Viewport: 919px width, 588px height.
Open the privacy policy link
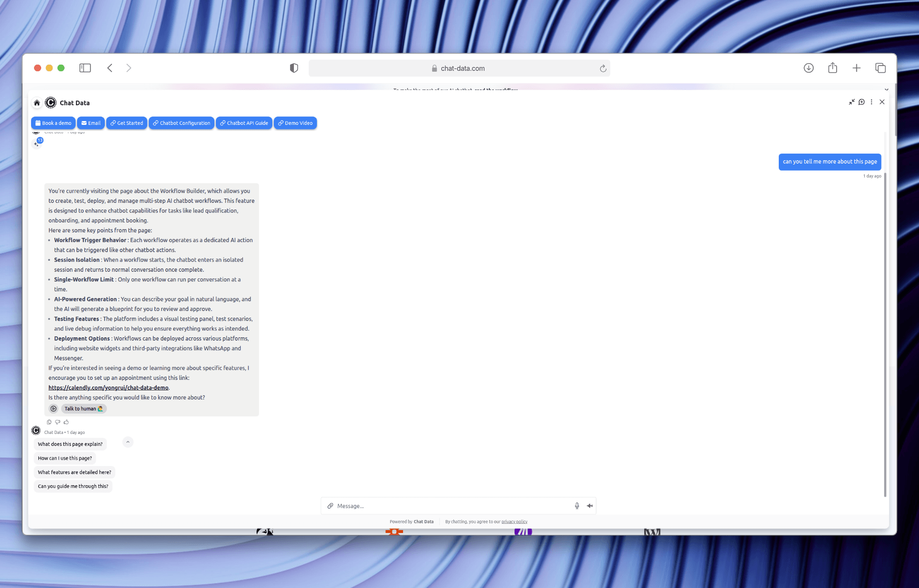[514, 521]
